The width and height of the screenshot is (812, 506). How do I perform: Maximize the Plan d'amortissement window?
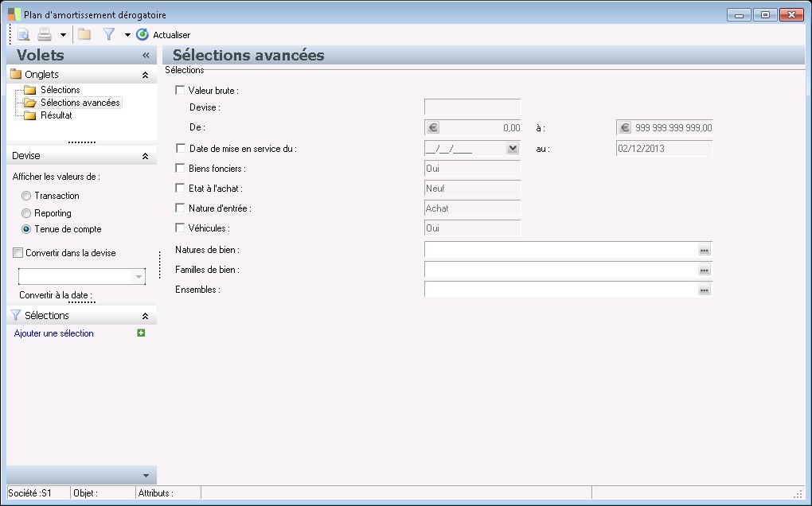pos(765,15)
